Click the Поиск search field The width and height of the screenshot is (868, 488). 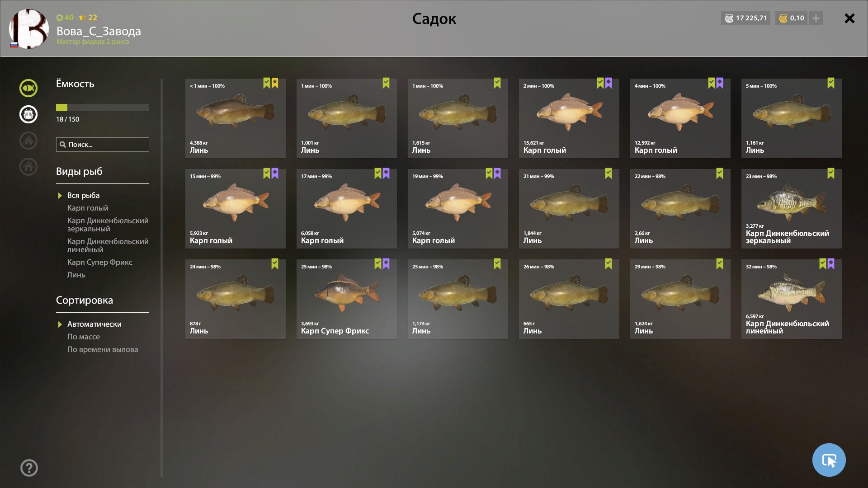[x=103, y=145]
